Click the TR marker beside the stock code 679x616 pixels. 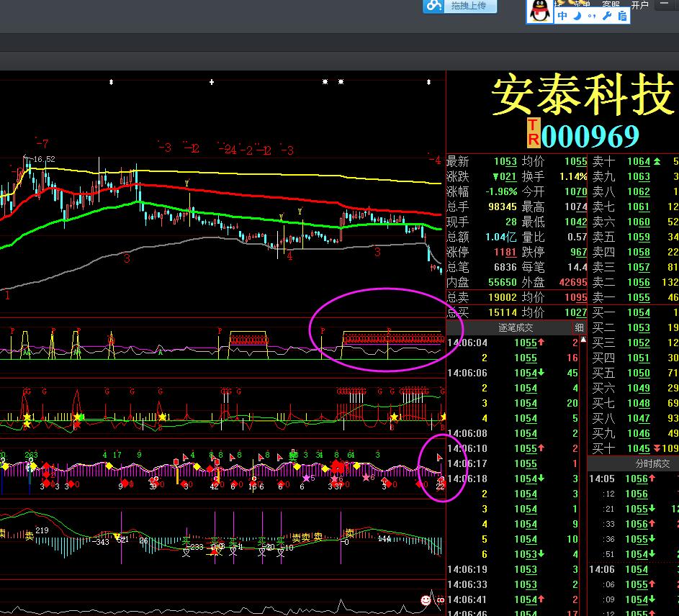pyautogui.click(x=533, y=133)
